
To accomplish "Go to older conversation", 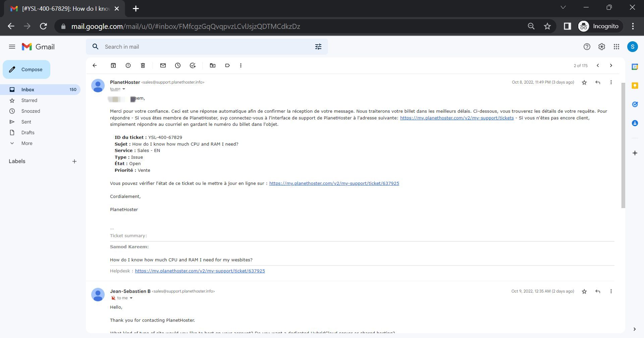I will coord(611,65).
